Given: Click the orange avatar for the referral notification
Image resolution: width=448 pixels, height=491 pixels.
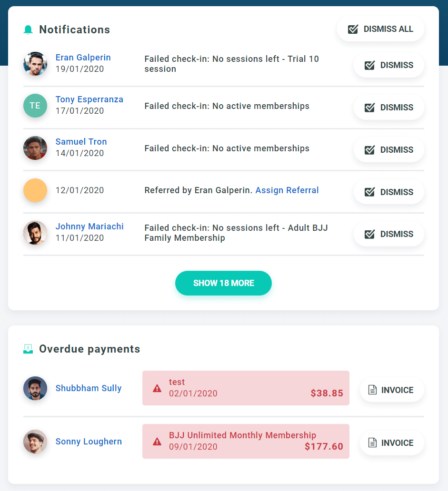Looking at the screenshot, I should 35,190.
